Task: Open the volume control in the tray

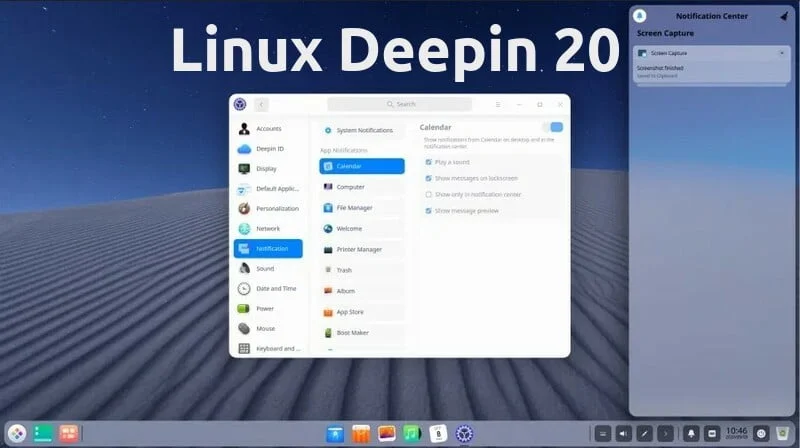Action: pos(623,434)
